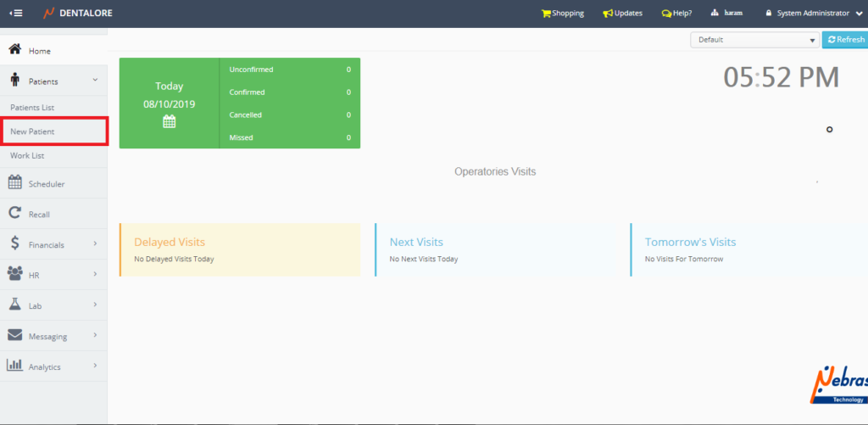Click the Lab flask icon
This screenshot has width=868, height=425.
14,305
